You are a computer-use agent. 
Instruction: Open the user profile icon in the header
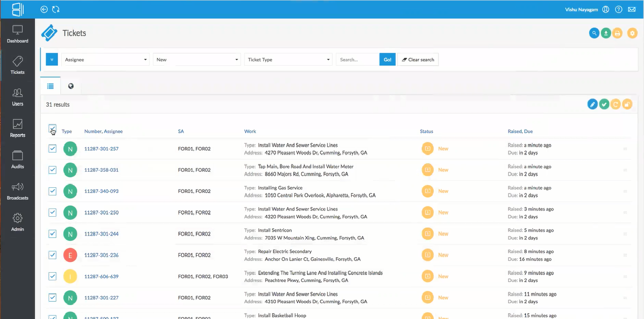coord(606,9)
